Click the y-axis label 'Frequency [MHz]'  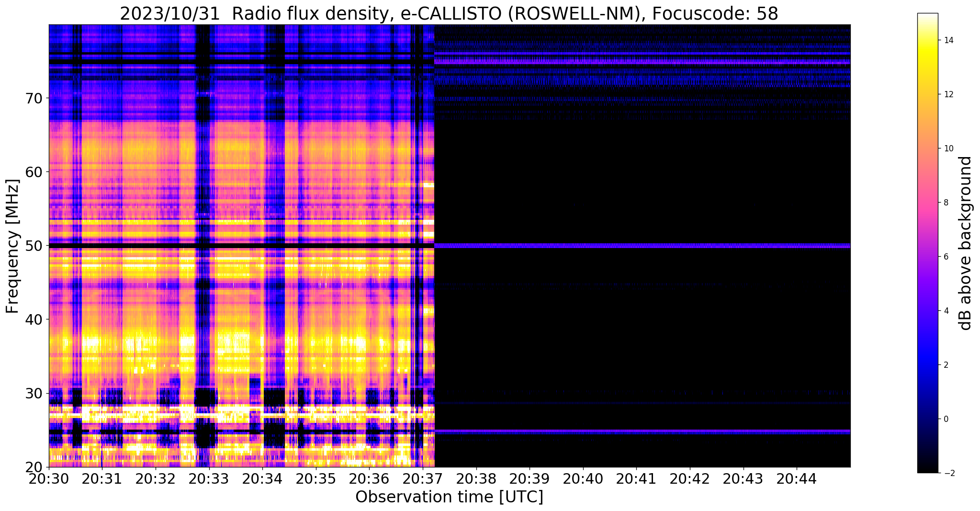coord(13,246)
